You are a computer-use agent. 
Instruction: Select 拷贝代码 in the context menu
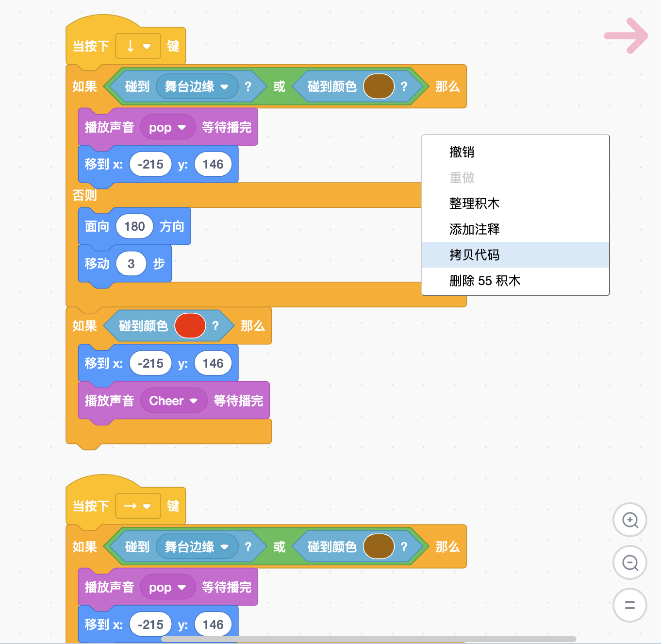pyautogui.click(x=515, y=254)
